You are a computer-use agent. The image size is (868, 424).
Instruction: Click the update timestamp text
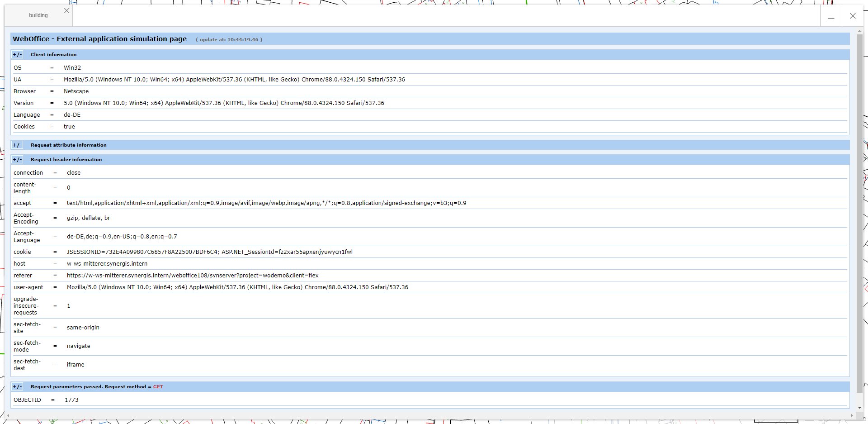(x=229, y=39)
